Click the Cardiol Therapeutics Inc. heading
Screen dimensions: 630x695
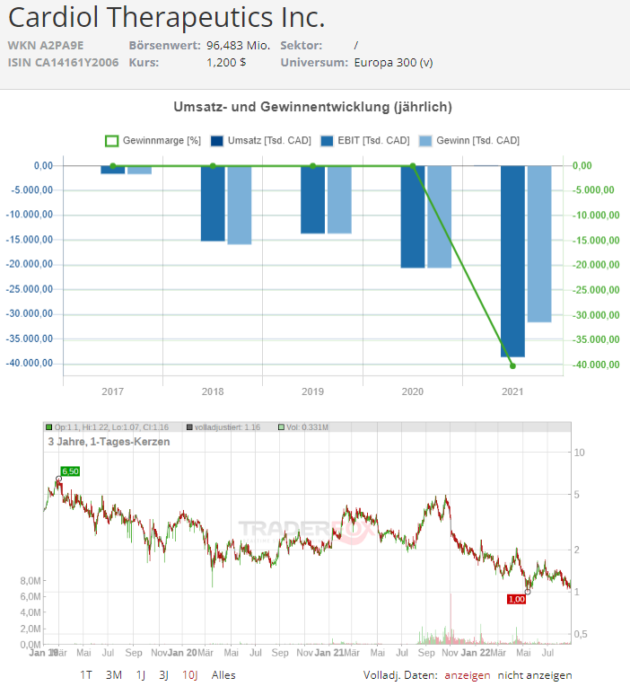click(167, 18)
